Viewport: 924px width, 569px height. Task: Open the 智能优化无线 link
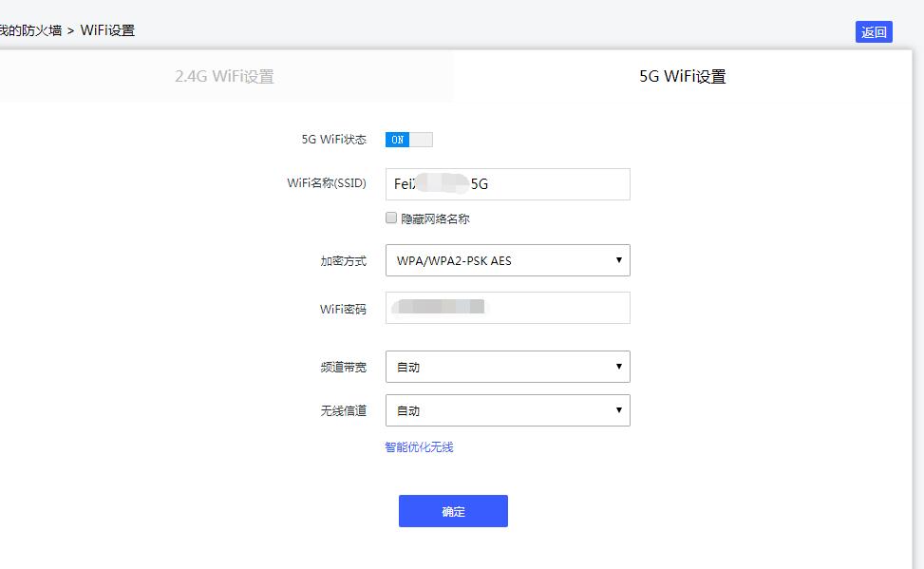(x=419, y=447)
